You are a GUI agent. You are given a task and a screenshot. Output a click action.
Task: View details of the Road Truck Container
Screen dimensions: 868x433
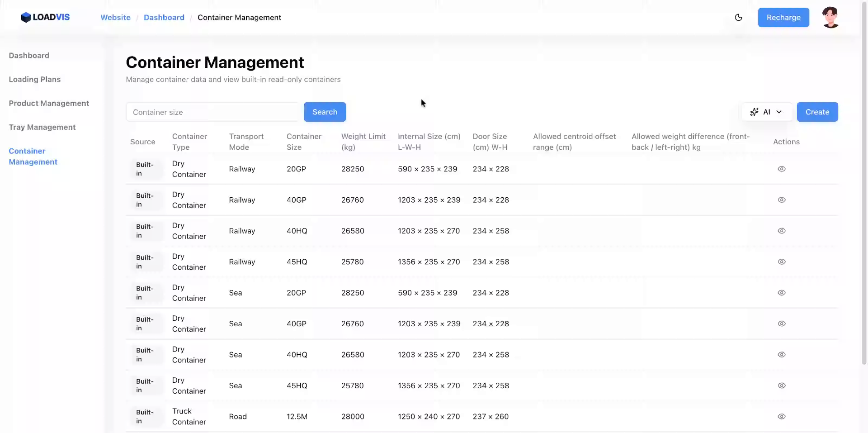pos(782,417)
